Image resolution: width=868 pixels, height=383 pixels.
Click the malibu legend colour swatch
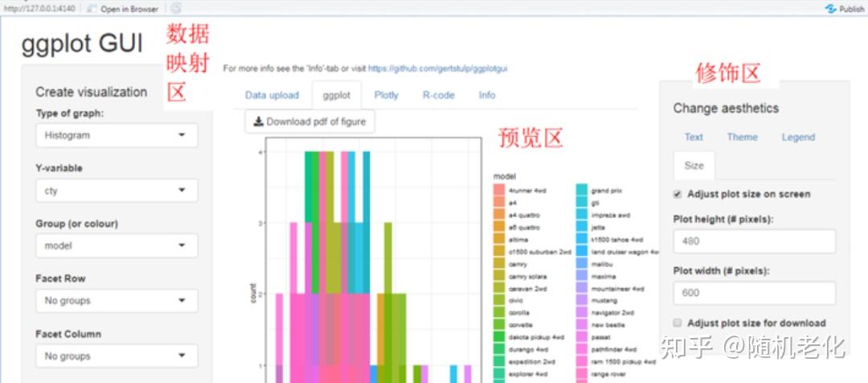click(x=581, y=264)
